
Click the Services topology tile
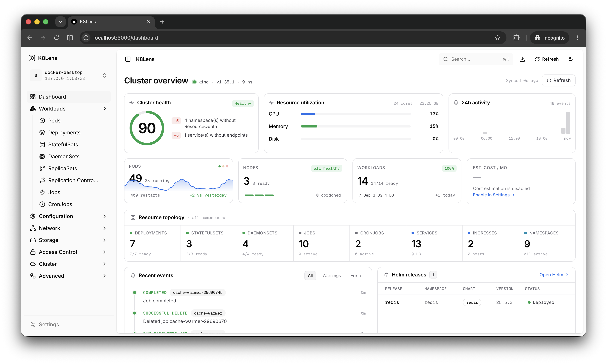[434, 243]
